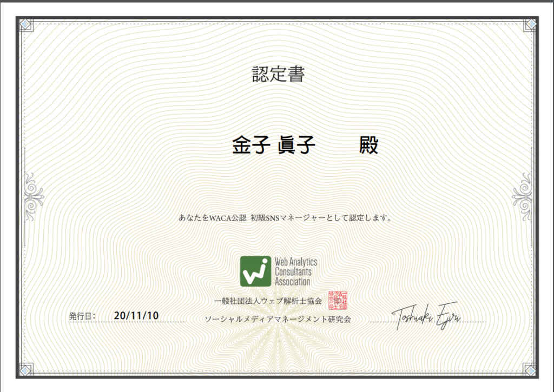The image size is (554, 392).
Task: Click the red seal stamp
Action: [338, 300]
